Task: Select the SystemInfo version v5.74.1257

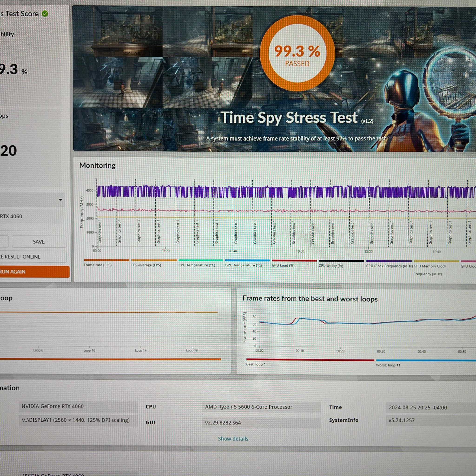Action: click(x=402, y=420)
